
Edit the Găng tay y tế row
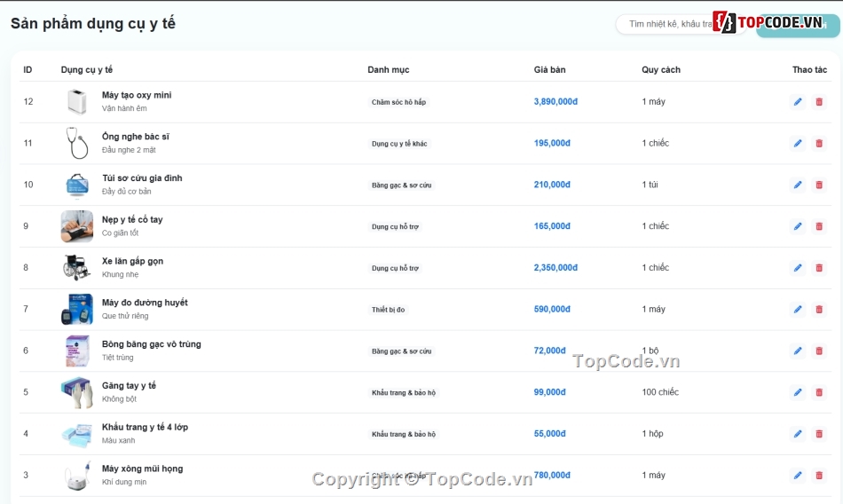[x=798, y=392]
